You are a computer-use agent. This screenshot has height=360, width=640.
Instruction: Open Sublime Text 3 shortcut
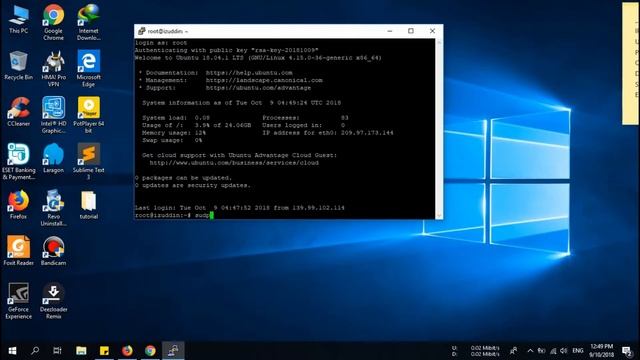[89, 162]
